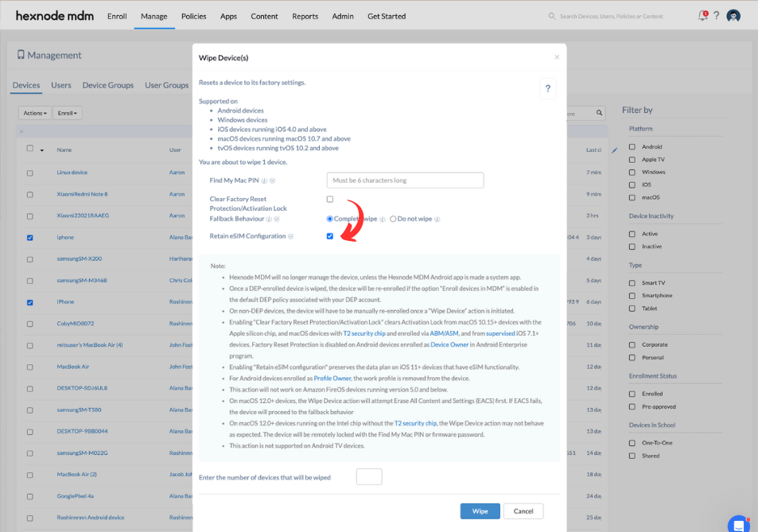Open the Profile Owner link

tap(332, 379)
